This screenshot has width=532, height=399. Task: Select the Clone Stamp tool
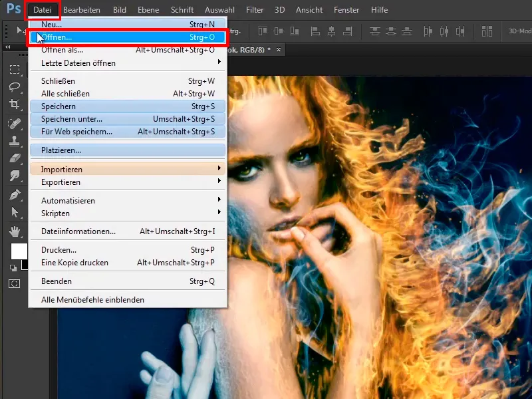point(14,141)
